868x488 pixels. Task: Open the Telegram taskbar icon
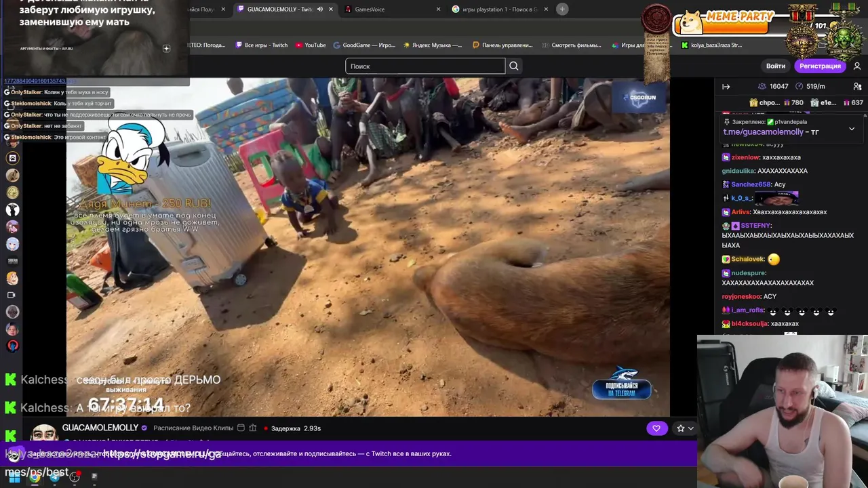(55, 477)
